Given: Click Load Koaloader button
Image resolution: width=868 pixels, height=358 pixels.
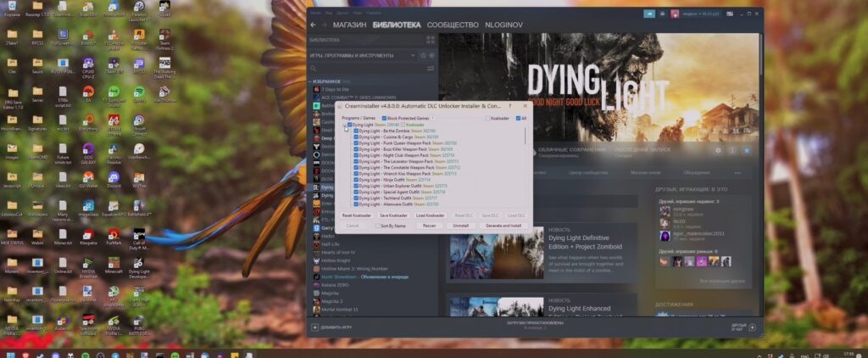Looking at the screenshot, I should [x=430, y=215].
